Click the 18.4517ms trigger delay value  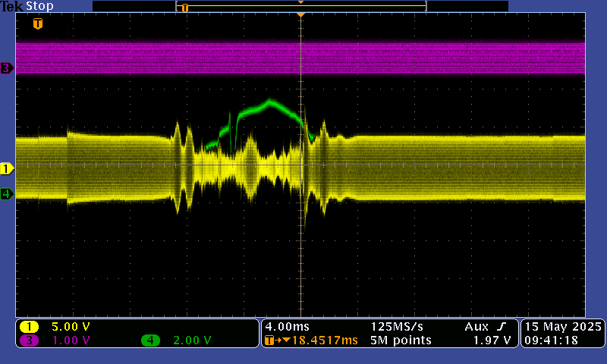tap(320, 340)
